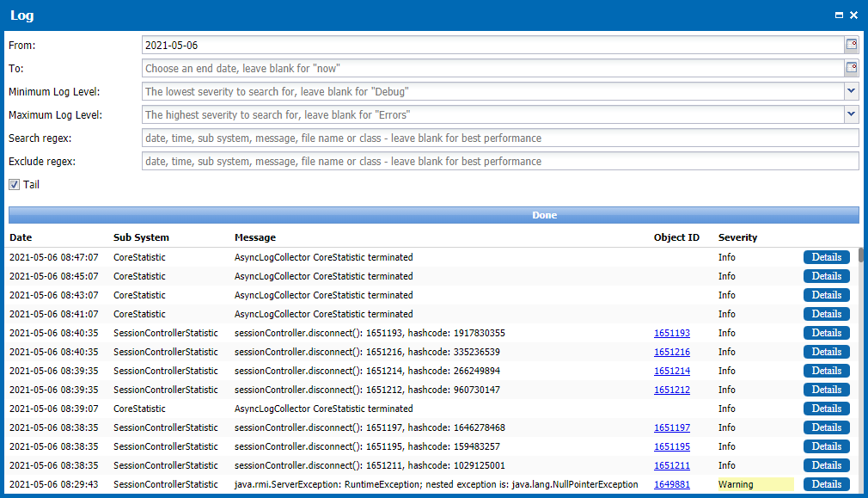Click the Done progress bar

click(433, 215)
